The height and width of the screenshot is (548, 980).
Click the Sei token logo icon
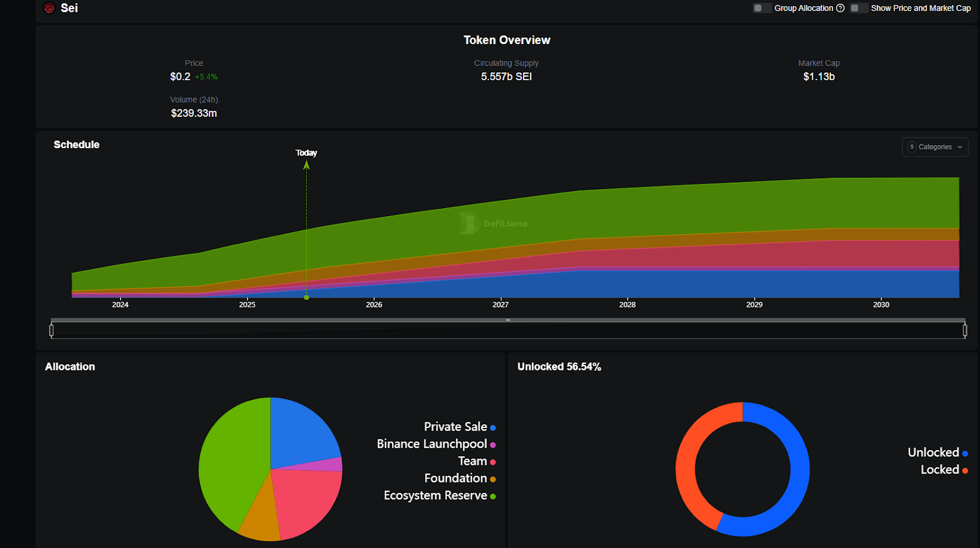[x=49, y=8]
